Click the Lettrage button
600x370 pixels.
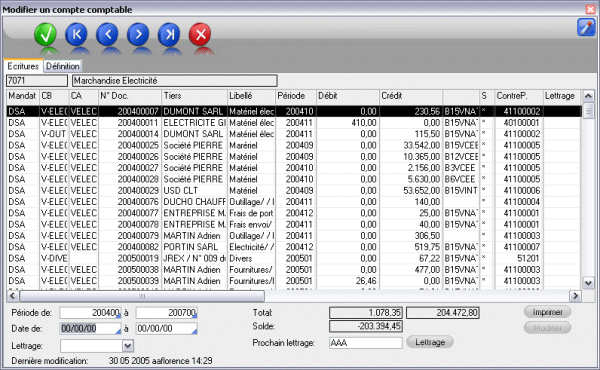click(x=430, y=342)
